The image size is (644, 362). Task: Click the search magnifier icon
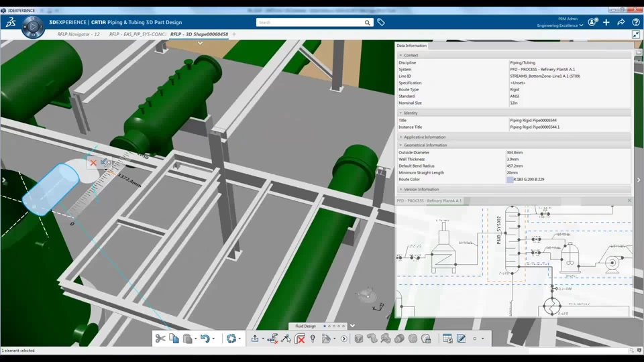[367, 23]
